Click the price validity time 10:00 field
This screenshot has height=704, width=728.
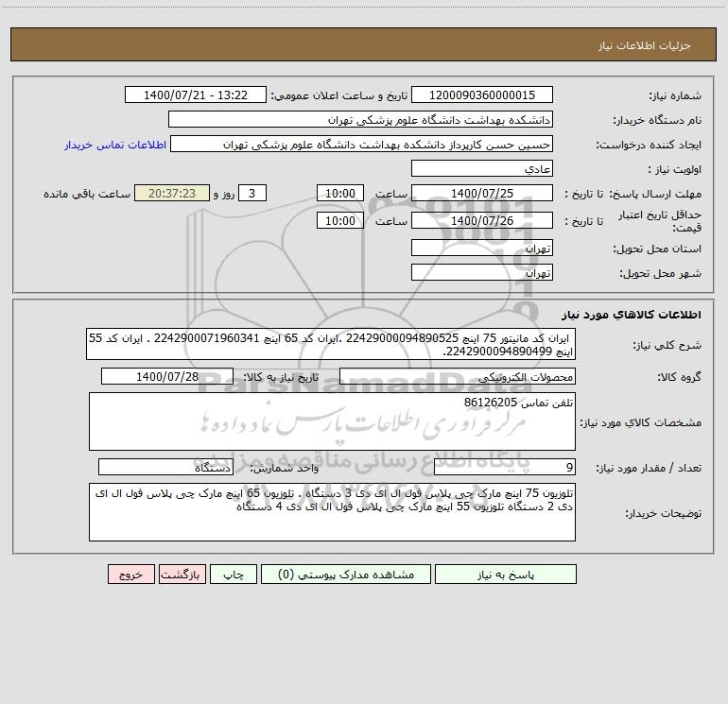click(339, 220)
